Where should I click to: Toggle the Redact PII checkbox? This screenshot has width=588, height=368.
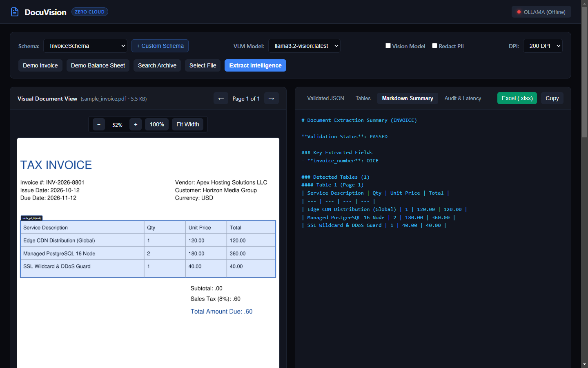click(x=434, y=46)
